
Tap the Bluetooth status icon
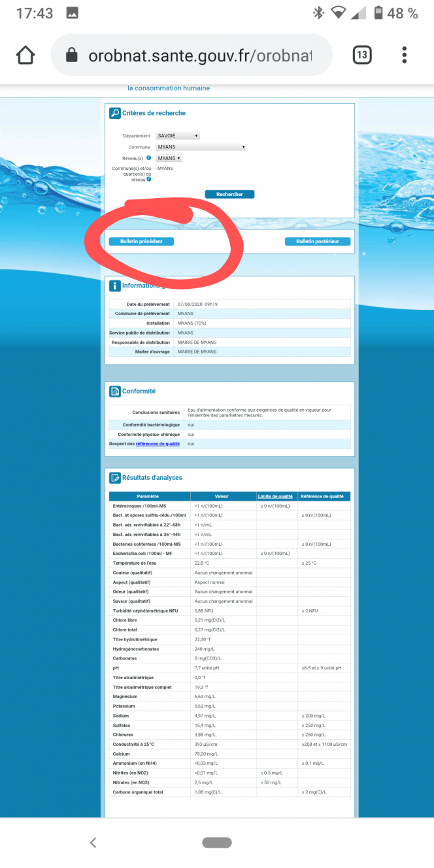[x=318, y=12]
